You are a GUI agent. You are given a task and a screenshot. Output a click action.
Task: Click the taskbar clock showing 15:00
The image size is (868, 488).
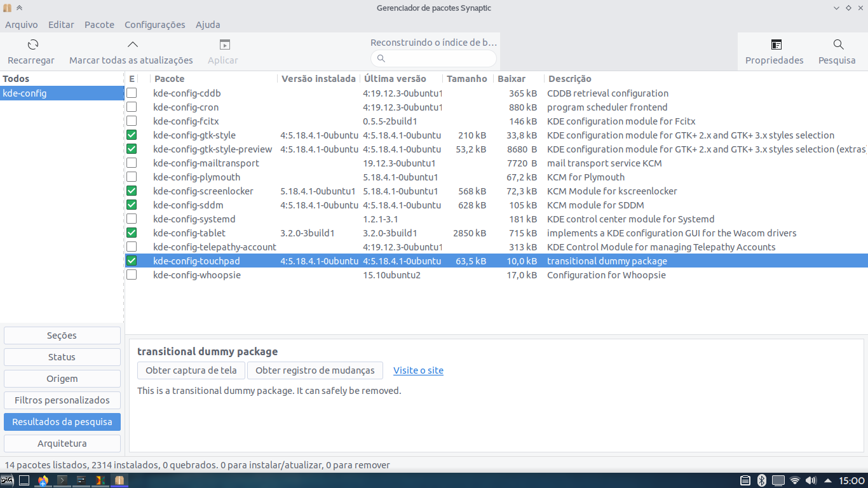point(851,480)
